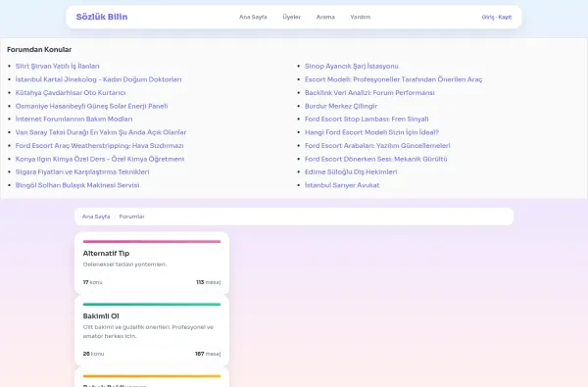Open Konya Ilgın Kimya Özel Ders topic
This screenshot has width=588, height=387.
pos(100,159)
